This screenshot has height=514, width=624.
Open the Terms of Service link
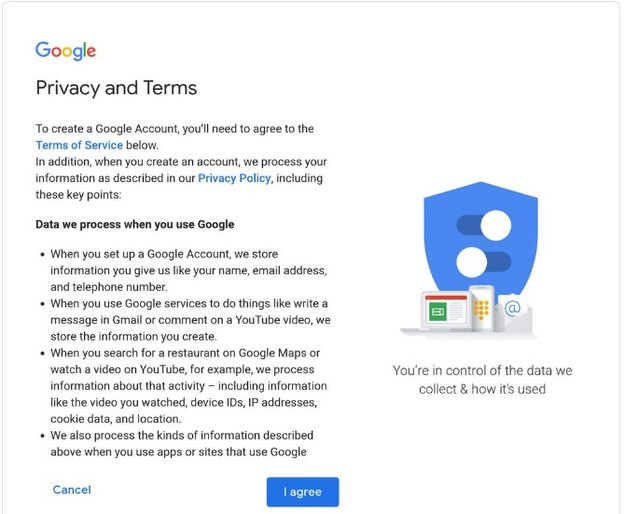tap(80, 145)
